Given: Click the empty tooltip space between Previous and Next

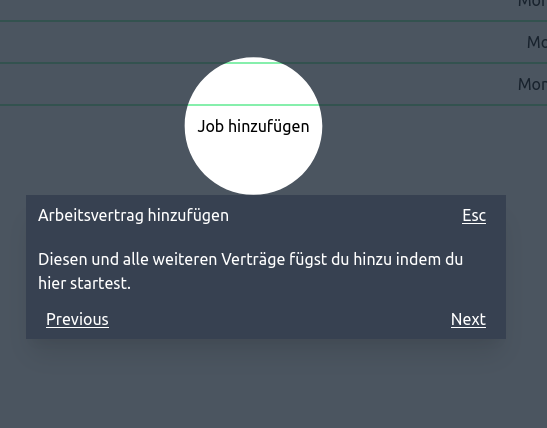Looking at the screenshot, I should [x=279, y=319].
